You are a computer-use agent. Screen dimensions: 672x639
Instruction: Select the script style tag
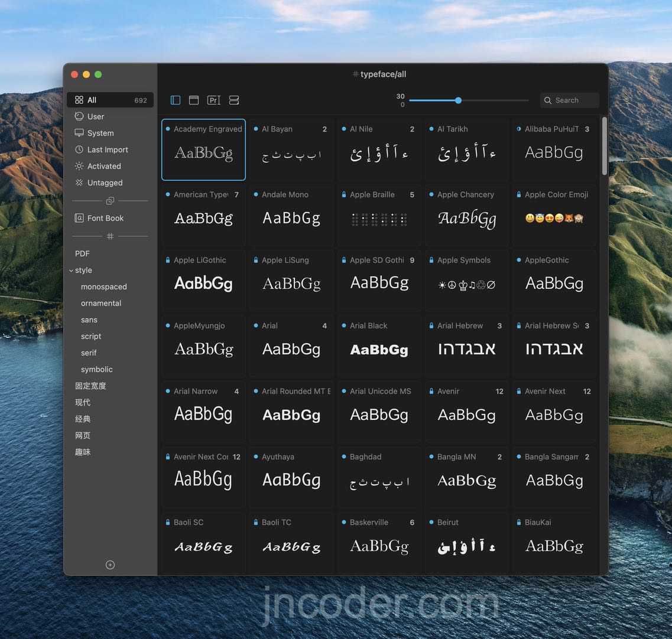(x=91, y=336)
